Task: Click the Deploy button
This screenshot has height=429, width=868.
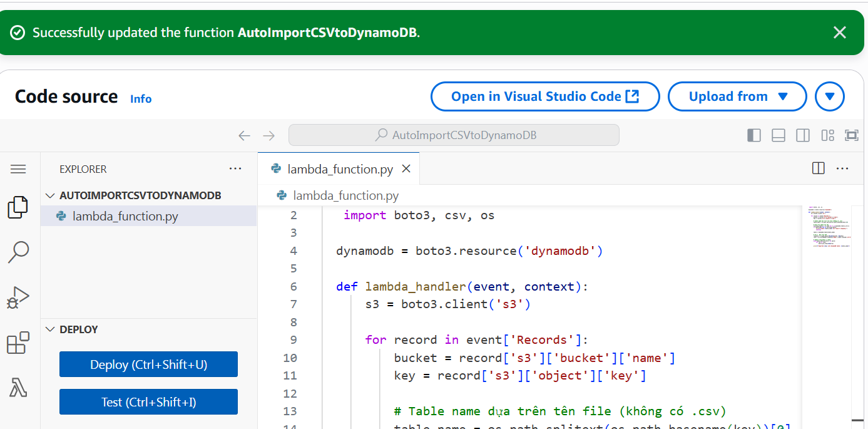Action: coord(148,364)
